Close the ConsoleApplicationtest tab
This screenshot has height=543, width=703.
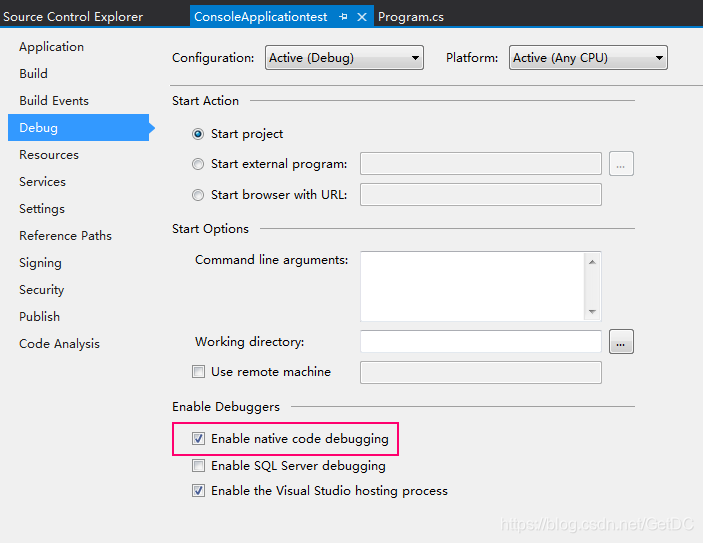click(x=362, y=17)
